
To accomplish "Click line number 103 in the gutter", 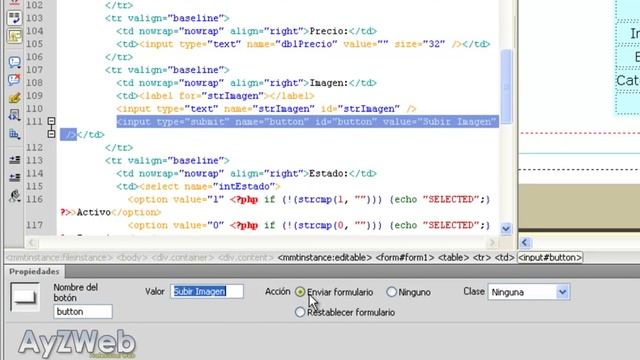I will click(35, 18).
